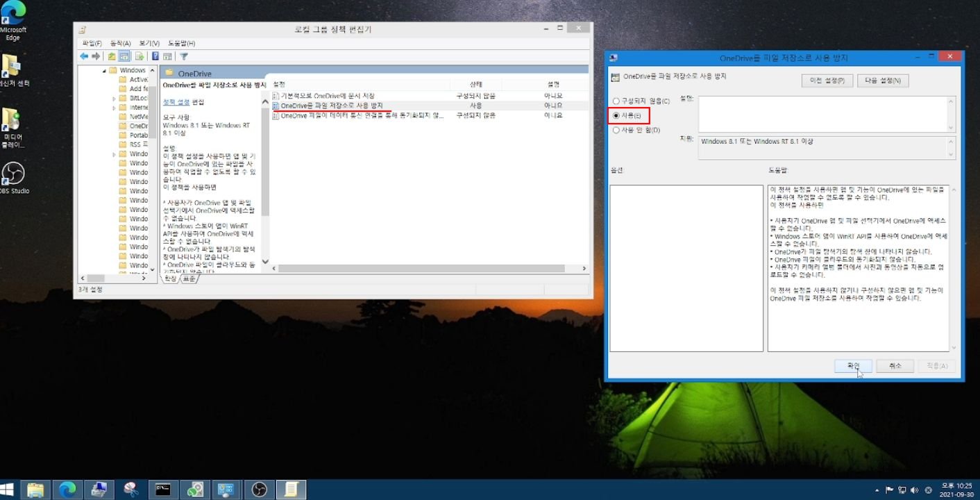The width and height of the screenshot is (980, 500).
Task: Open File Explorer from the taskbar
Action: click(35, 490)
